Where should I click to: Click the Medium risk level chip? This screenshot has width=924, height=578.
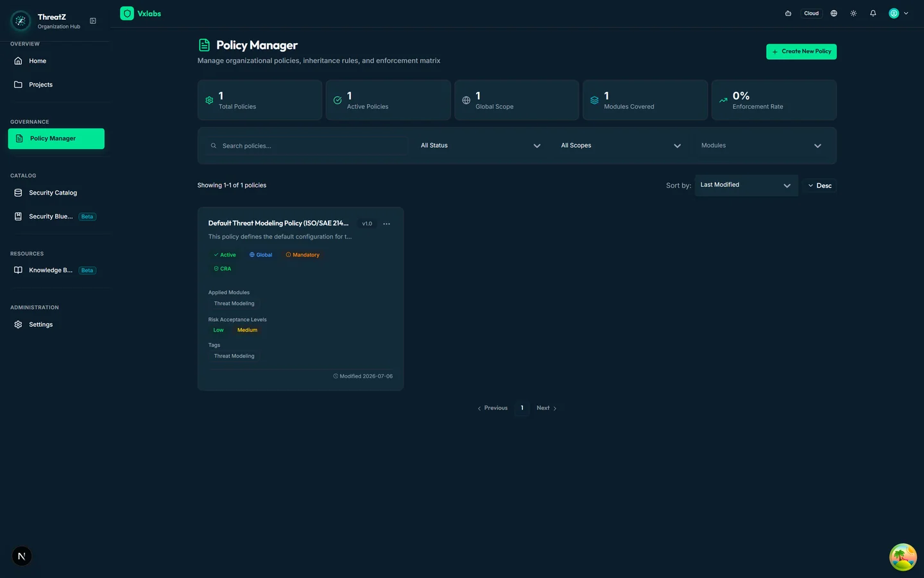tap(247, 330)
